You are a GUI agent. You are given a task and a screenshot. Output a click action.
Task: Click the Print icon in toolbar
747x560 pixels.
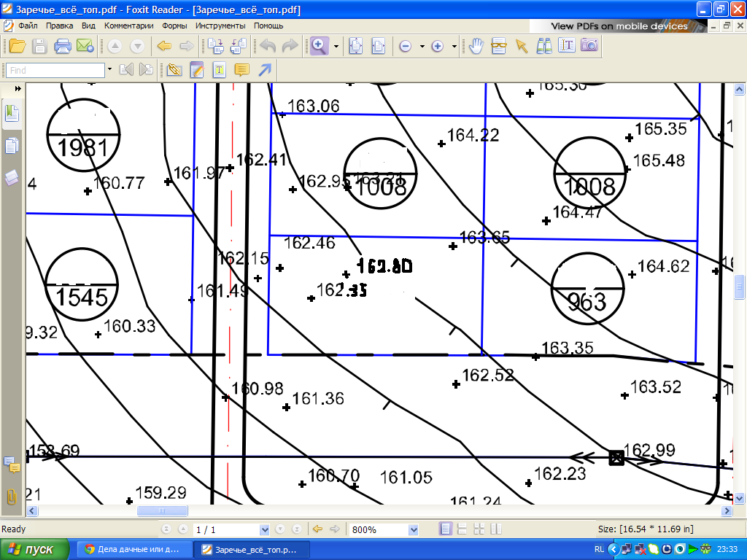coord(63,46)
